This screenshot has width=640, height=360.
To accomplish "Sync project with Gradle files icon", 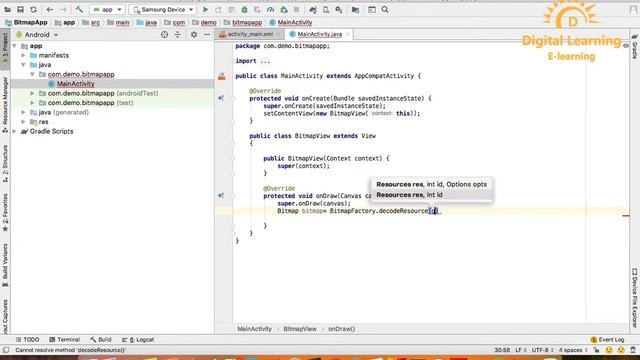I will pos(313,9).
